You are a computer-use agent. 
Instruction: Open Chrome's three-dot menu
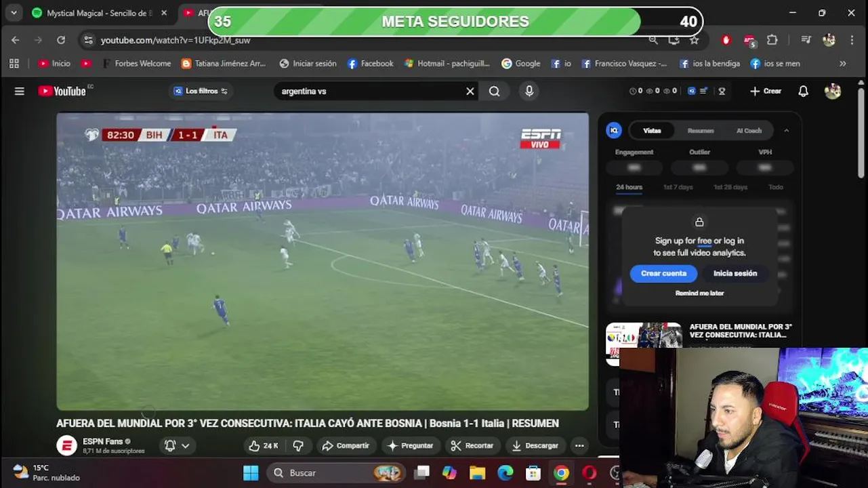[x=852, y=40]
